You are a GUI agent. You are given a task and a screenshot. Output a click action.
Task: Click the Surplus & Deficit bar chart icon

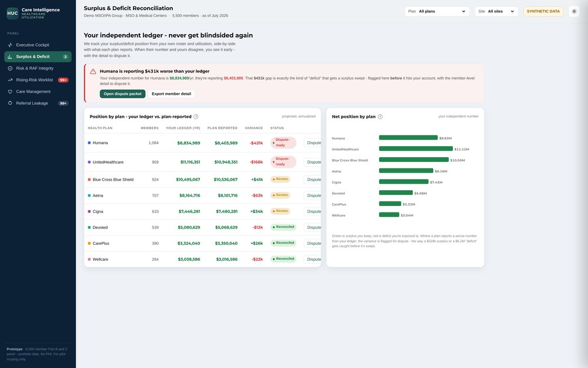[10, 57]
